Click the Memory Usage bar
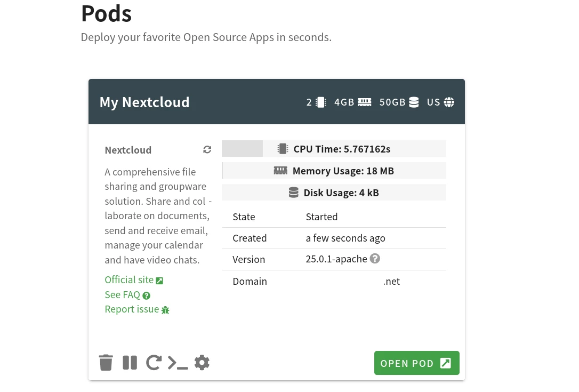This screenshot has height=392, width=579. [334, 171]
